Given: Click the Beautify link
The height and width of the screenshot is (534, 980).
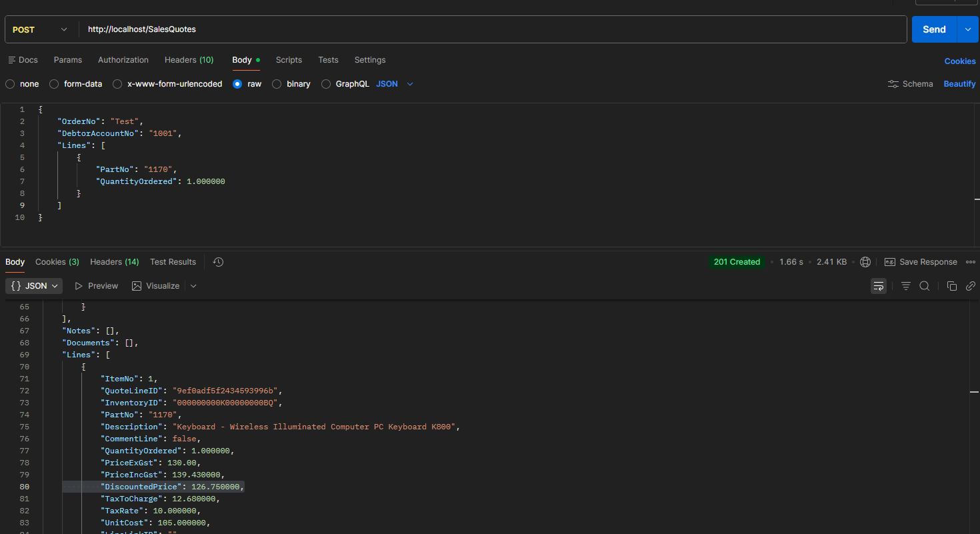Looking at the screenshot, I should click(x=959, y=84).
